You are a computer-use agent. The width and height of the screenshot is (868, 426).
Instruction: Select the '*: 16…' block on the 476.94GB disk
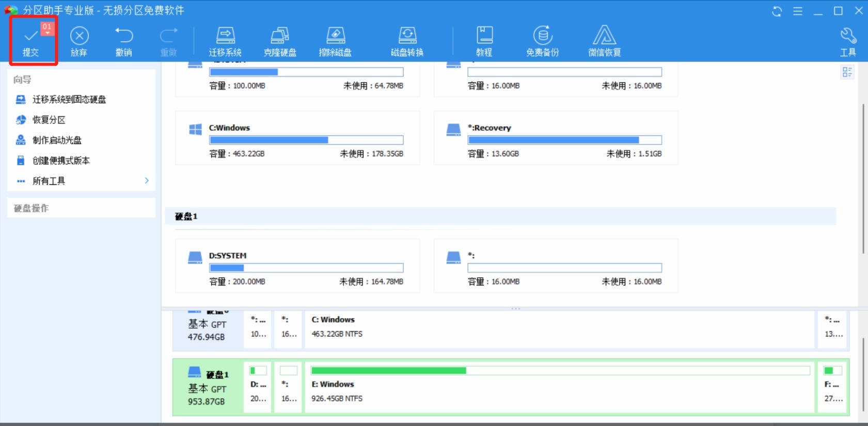point(289,329)
